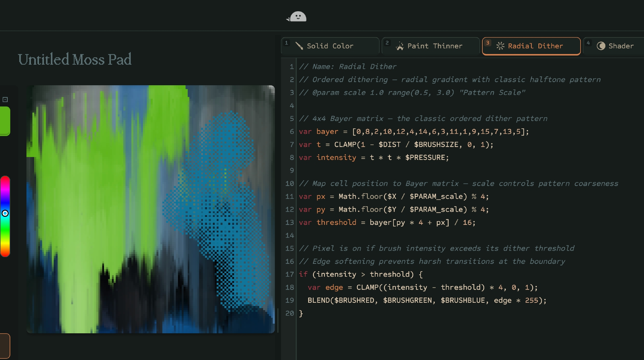Click the hue slider's circular handle
644x360 pixels.
tap(5, 213)
